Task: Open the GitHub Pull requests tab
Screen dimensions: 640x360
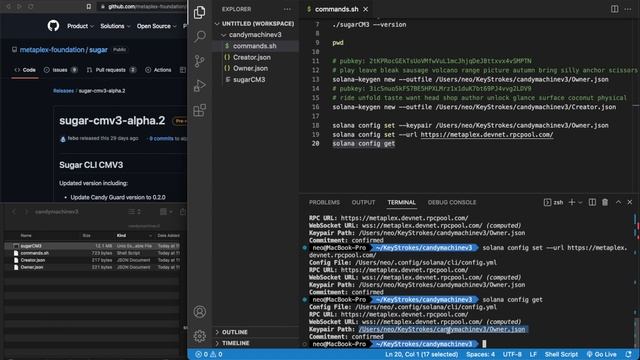Action: (x=111, y=70)
